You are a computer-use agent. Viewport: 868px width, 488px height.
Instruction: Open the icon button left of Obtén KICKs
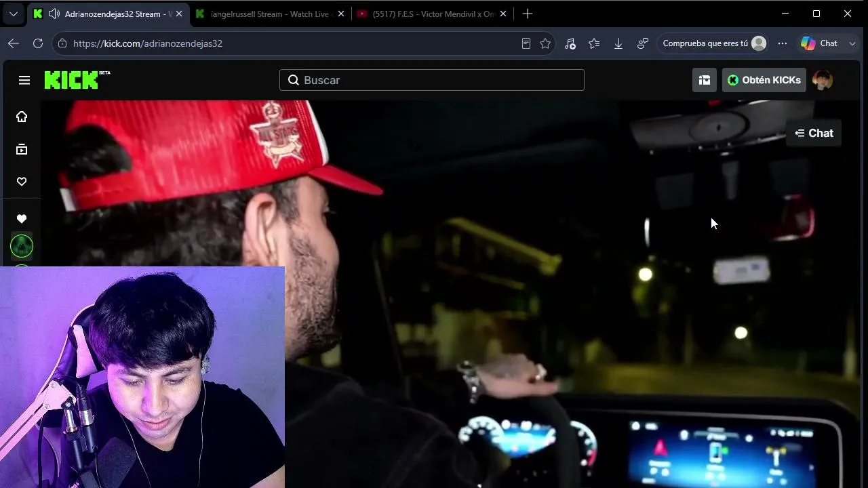click(x=705, y=80)
